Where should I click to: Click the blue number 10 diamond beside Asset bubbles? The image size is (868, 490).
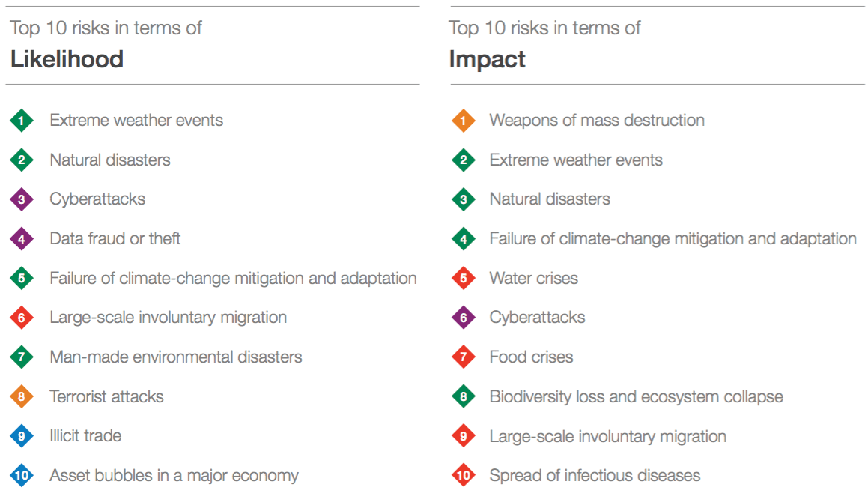(22, 476)
